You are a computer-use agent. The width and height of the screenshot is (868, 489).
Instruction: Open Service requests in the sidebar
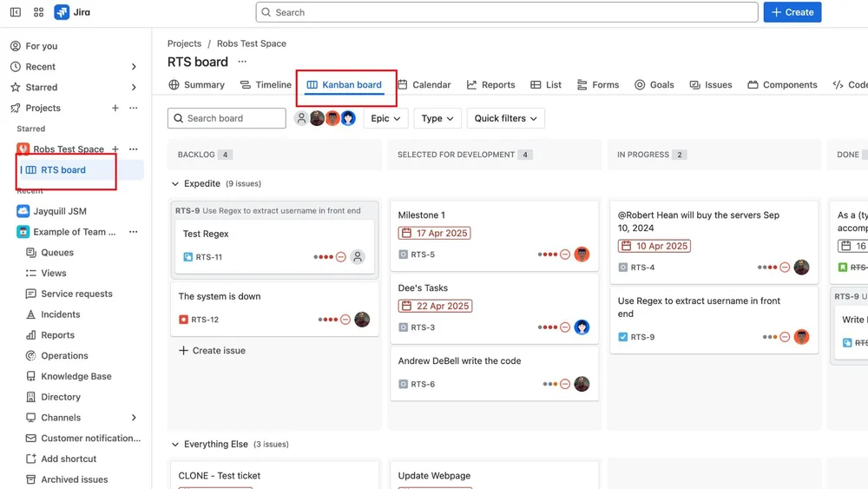(x=76, y=294)
